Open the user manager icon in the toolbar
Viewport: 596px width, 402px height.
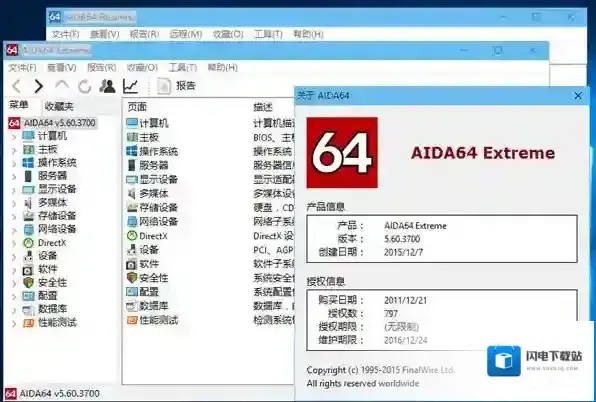coord(107,86)
